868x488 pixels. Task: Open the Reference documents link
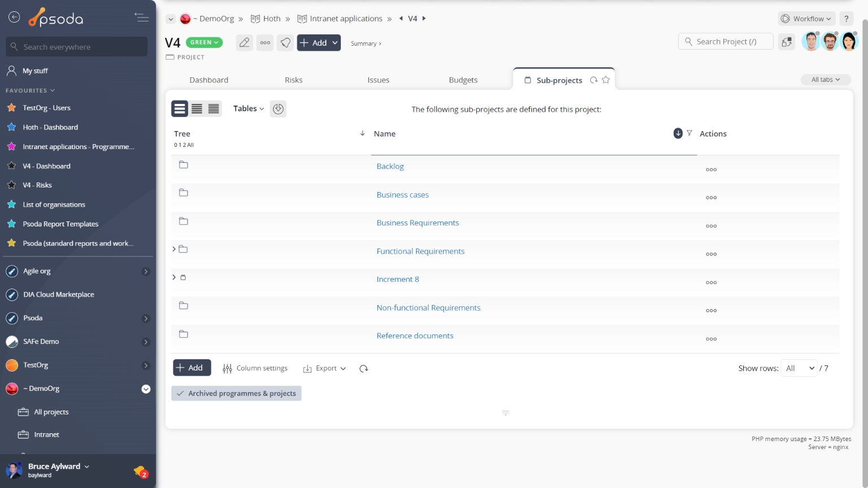(415, 335)
